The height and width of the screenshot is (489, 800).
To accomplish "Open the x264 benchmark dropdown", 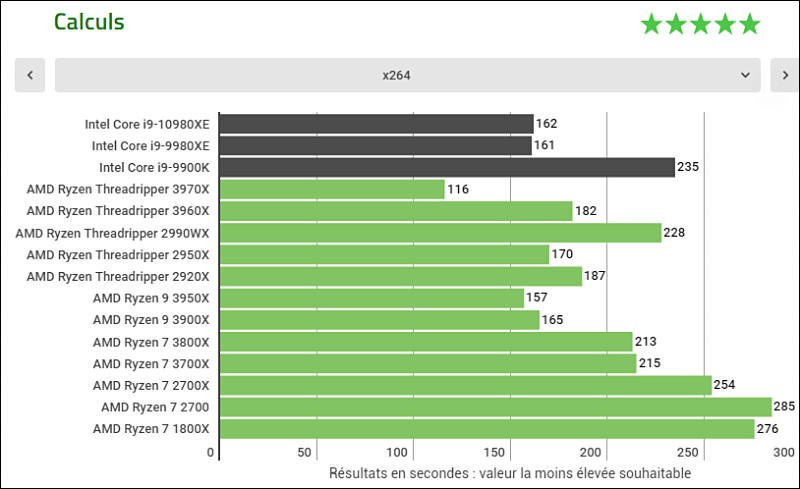I will (x=408, y=75).
